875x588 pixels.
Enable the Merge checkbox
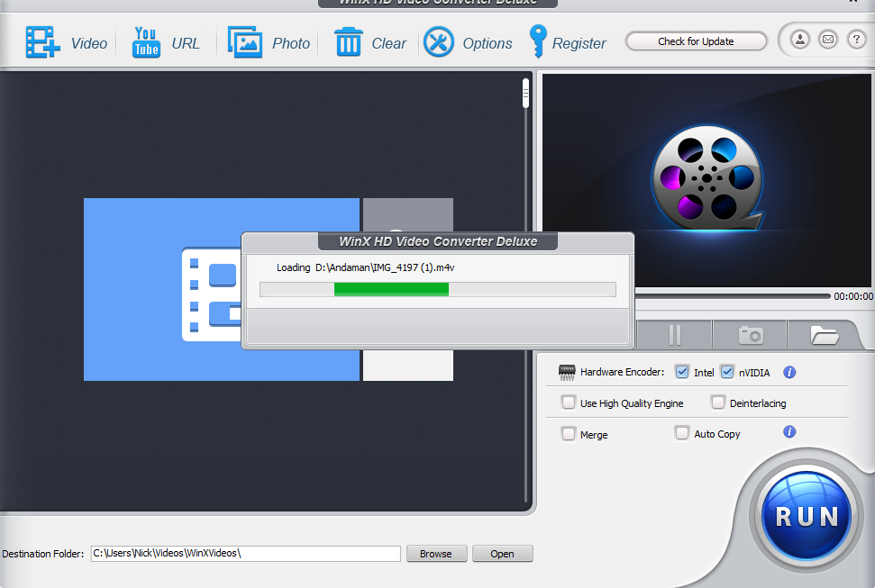569,434
